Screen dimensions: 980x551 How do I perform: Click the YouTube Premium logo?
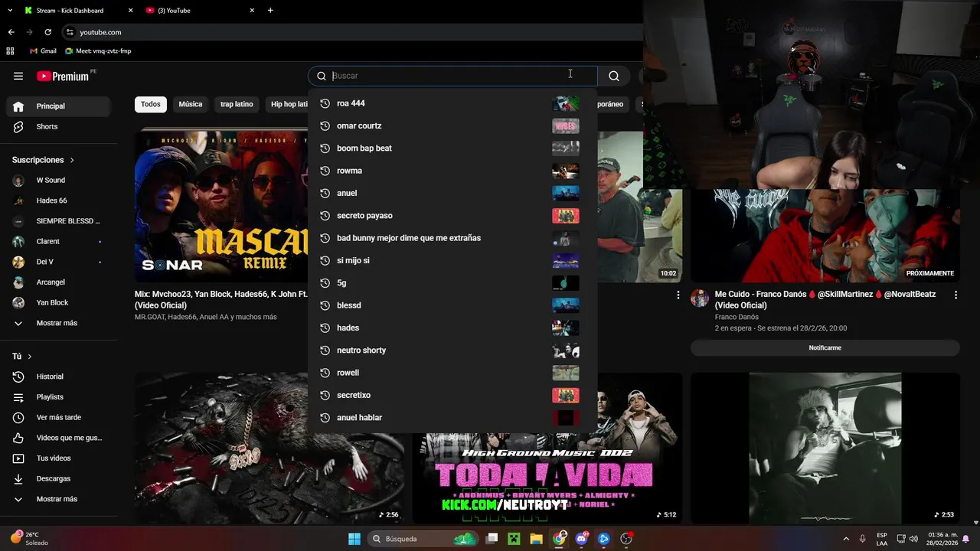[x=63, y=76]
